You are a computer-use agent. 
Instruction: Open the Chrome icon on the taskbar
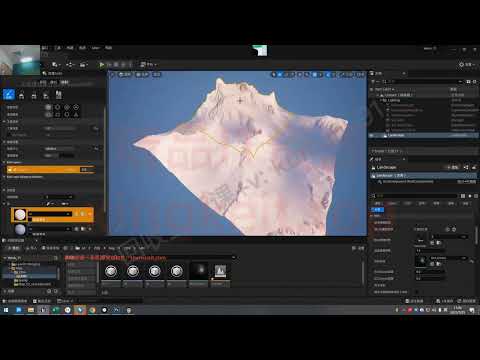(92, 310)
